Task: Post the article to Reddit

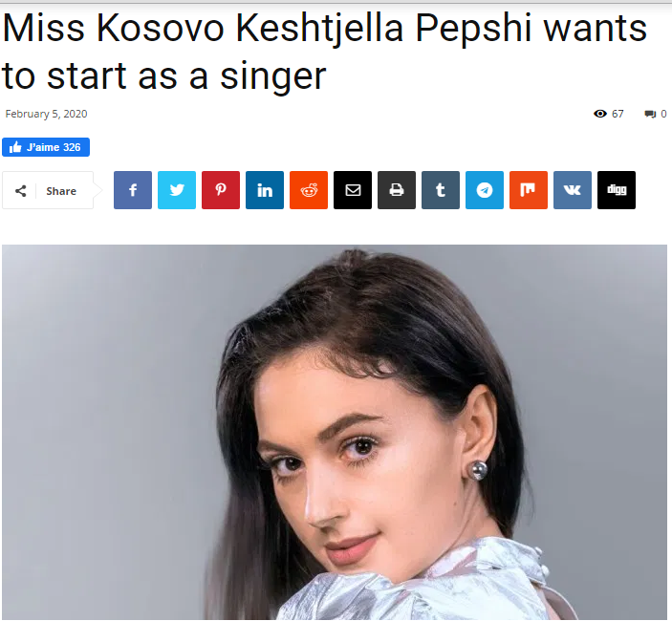Action: [309, 190]
